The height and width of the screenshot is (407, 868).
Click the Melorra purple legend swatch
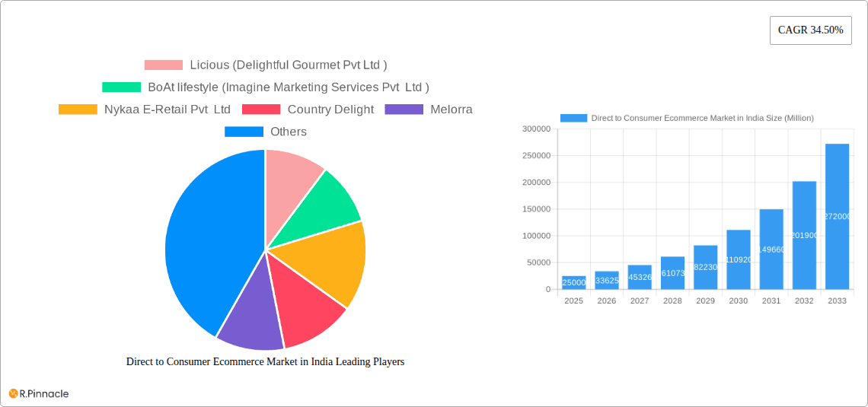[404, 110]
